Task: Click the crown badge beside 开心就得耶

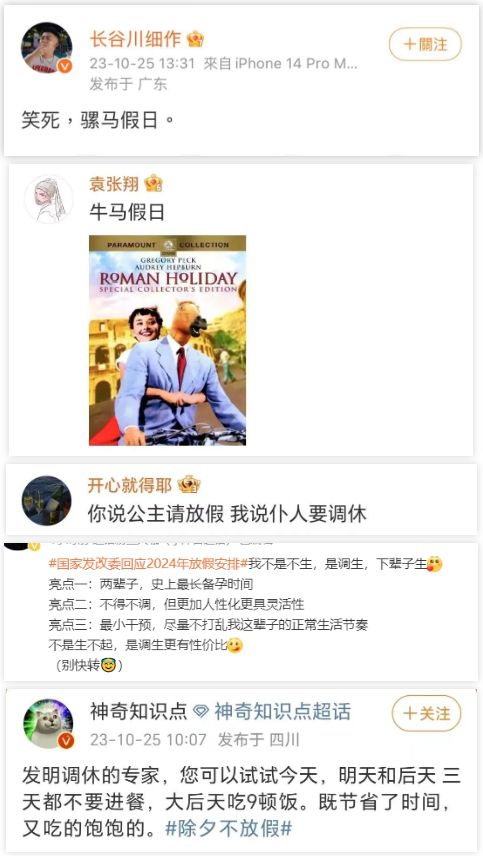Action: click(x=189, y=485)
